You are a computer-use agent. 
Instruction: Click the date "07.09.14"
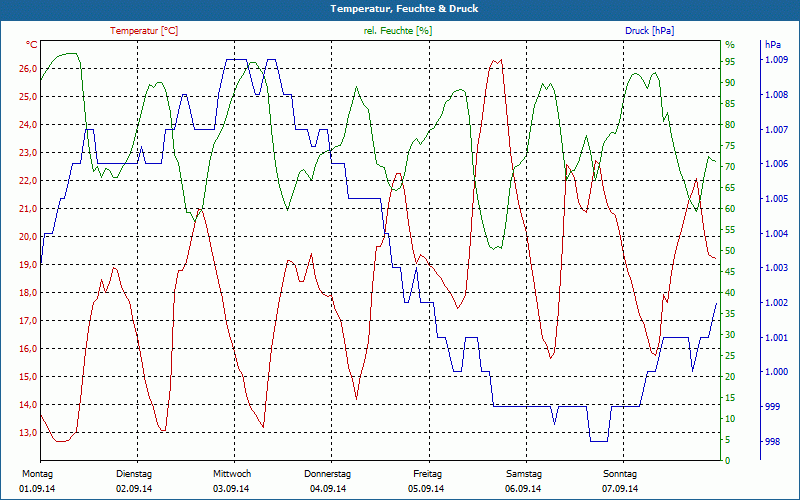pos(620,489)
